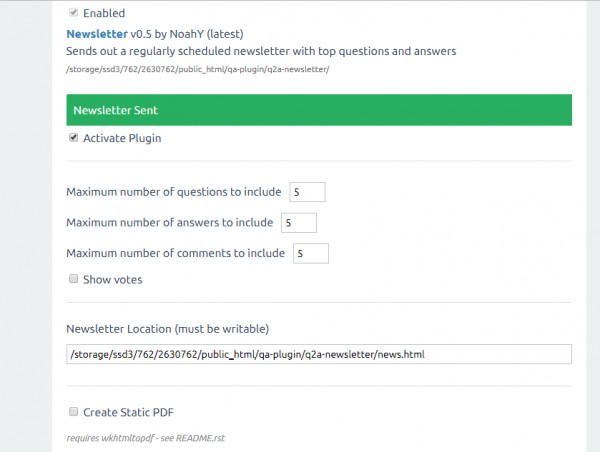Focus the maximum comments number field
This screenshot has width=600, height=452.
(x=311, y=253)
